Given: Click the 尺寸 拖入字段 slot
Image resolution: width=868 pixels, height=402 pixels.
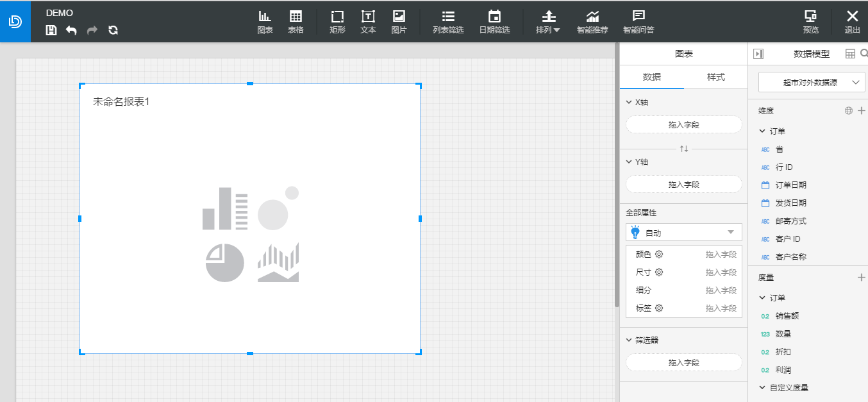Looking at the screenshot, I should click(x=721, y=272).
